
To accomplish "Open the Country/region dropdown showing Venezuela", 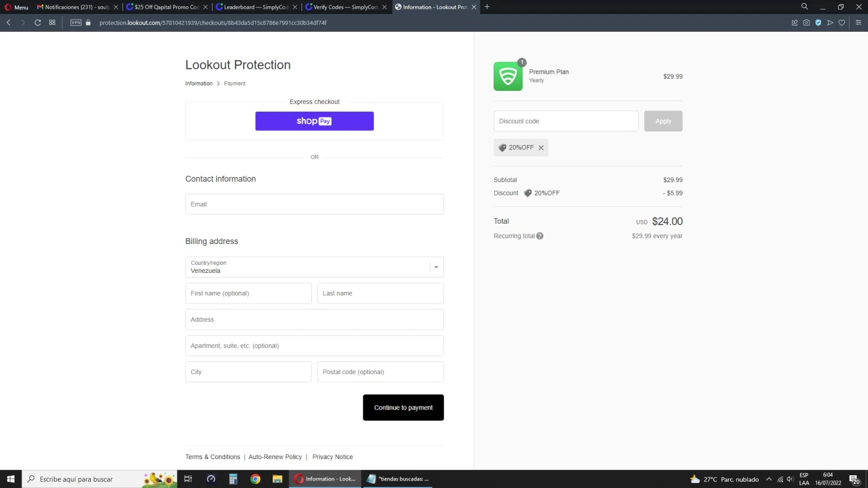I will pos(314,267).
